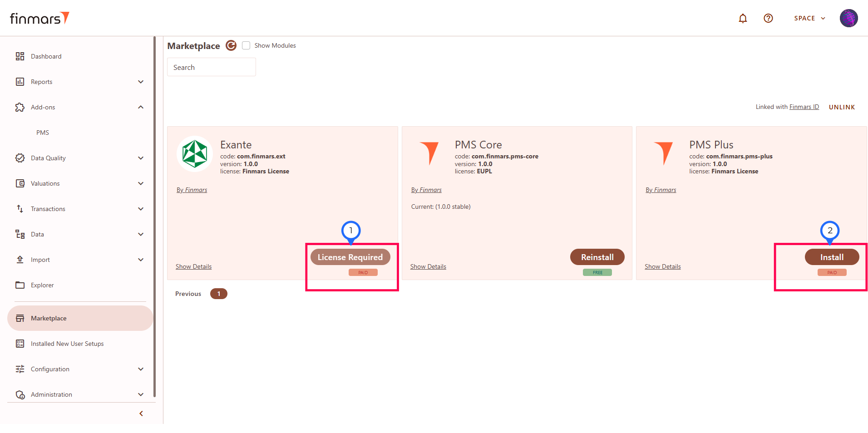Screen dimensions: 868x433
Task: Open By Finmars link on PMS Core card
Action: pos(426,190)
